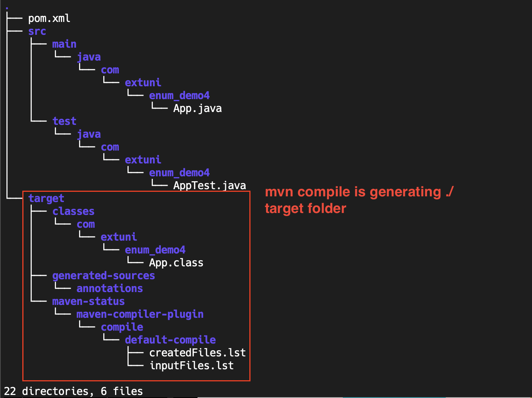Select the java folder under test

click(x=89, y=134)
